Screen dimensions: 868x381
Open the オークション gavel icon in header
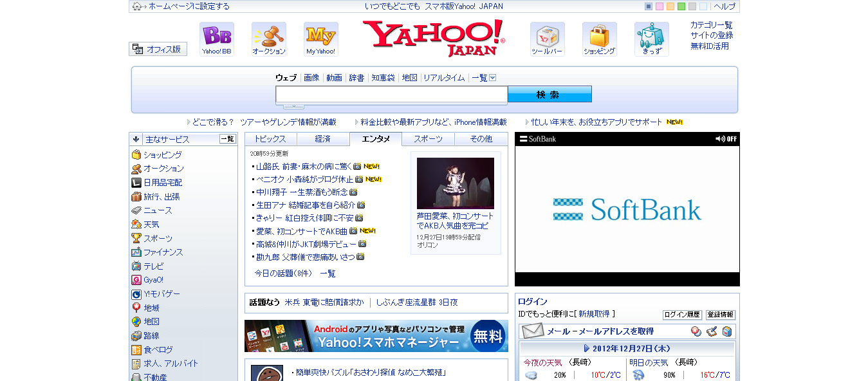click(x=269, y=39)
